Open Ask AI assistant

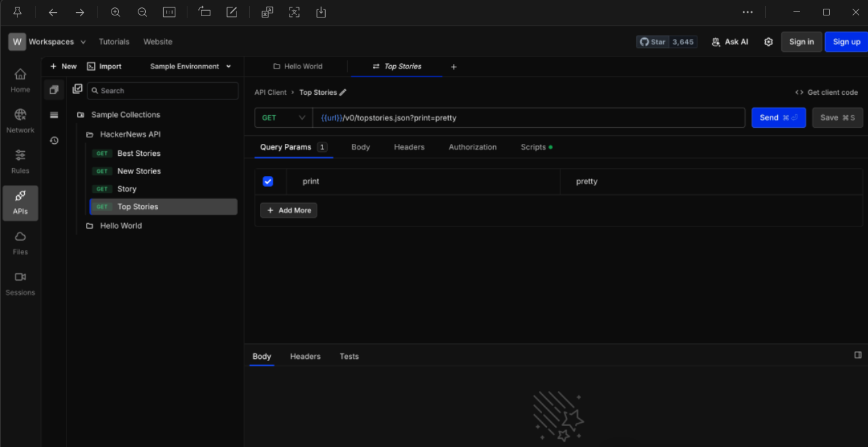pos(730,42)
